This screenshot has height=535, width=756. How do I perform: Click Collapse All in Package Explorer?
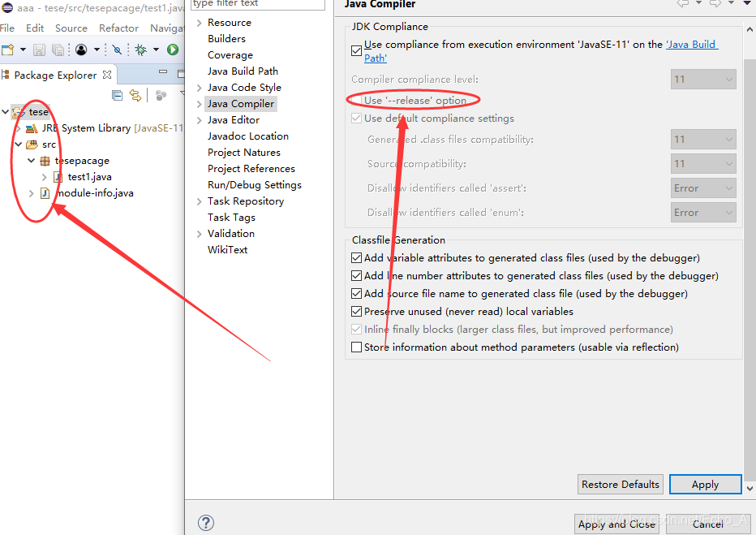[118, 95]
